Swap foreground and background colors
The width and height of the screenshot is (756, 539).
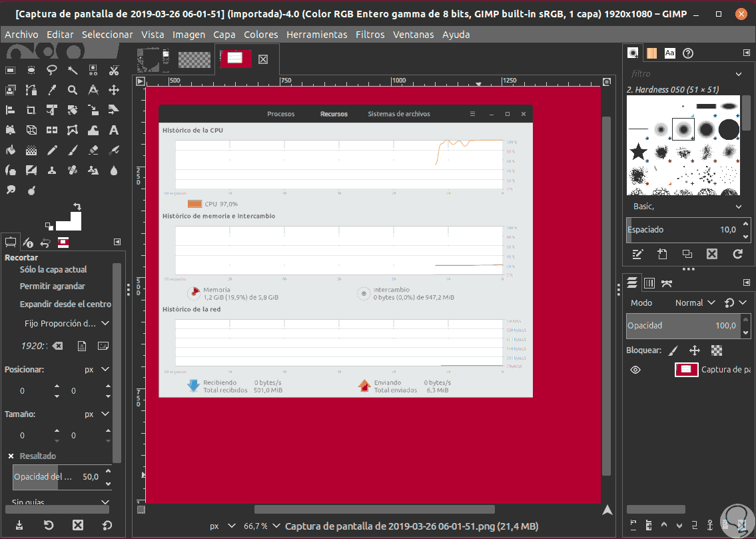tap(77, 207)
